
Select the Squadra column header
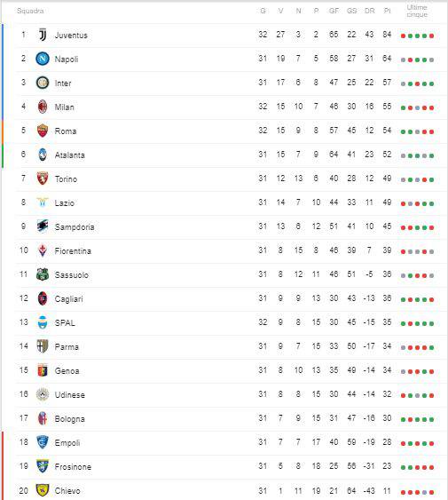click(30, 11)
